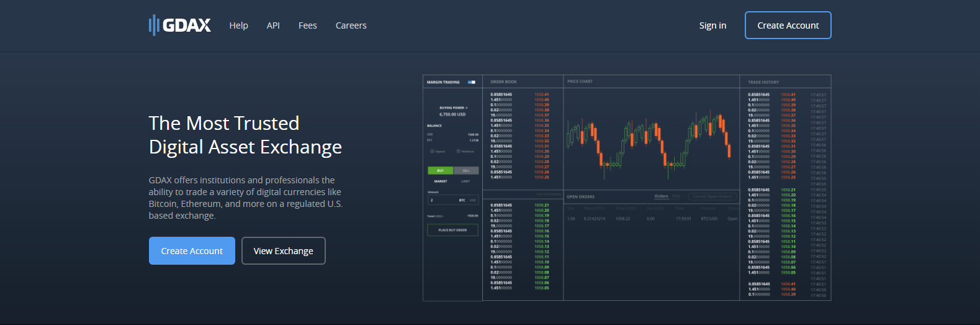Click the ORDER BOOK panel header
This screenshot has width=980, height=325.
pyautogui.click(x=503, y=82)
